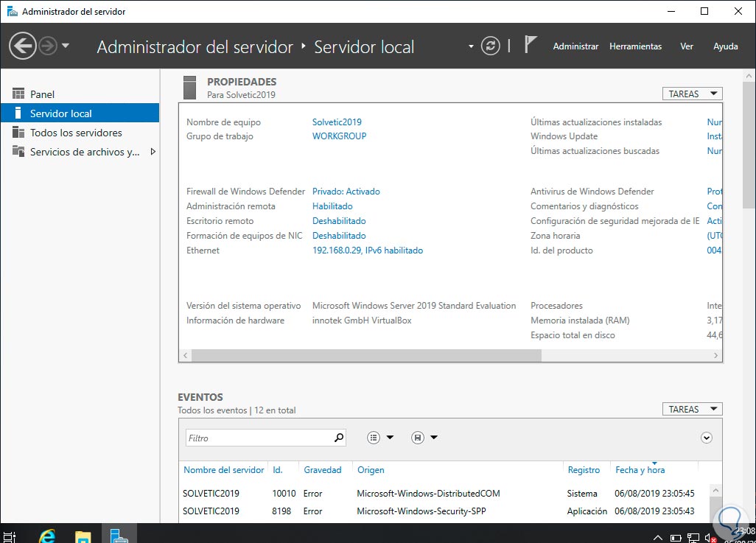Screen dimensions: 756x543
Task: Sort events by Id. column
Action: [x=278, y=470]
